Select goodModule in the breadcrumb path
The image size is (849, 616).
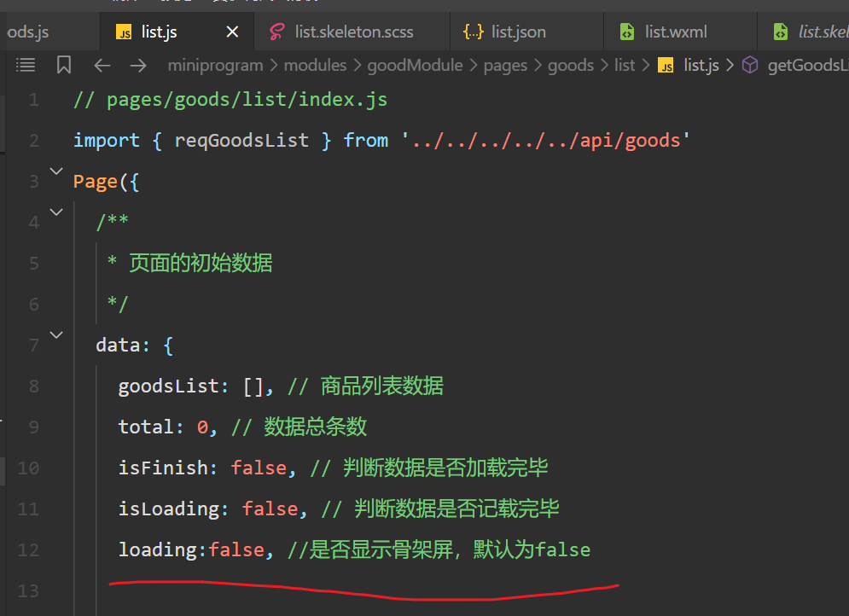click(x=415, y=66)
